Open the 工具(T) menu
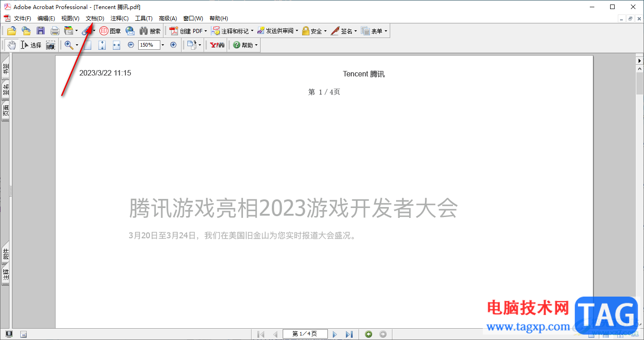644x340 pixels. click(x=144, y=18)
